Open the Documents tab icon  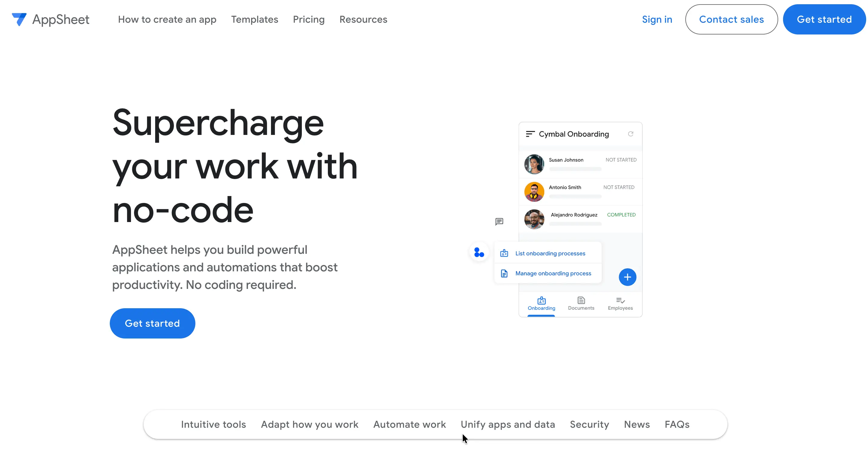point(581,301)
